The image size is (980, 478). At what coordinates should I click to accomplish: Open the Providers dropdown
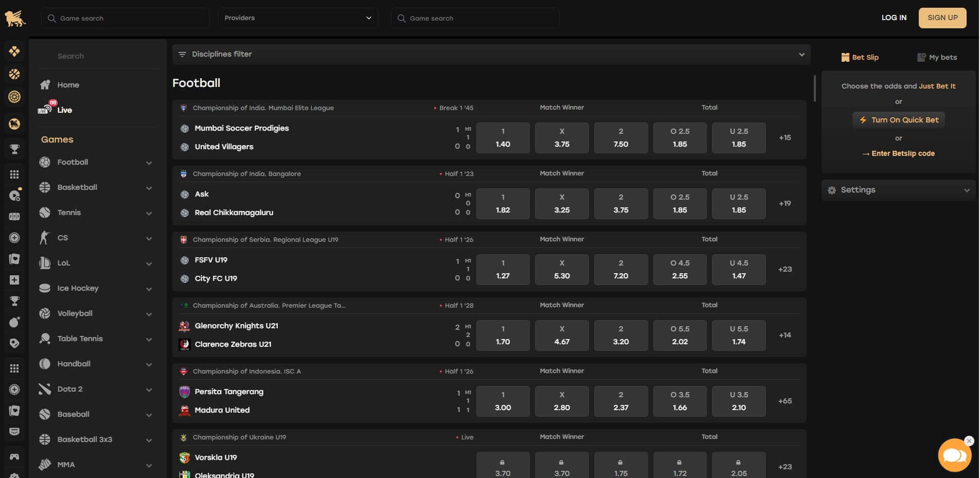(297, 17)
